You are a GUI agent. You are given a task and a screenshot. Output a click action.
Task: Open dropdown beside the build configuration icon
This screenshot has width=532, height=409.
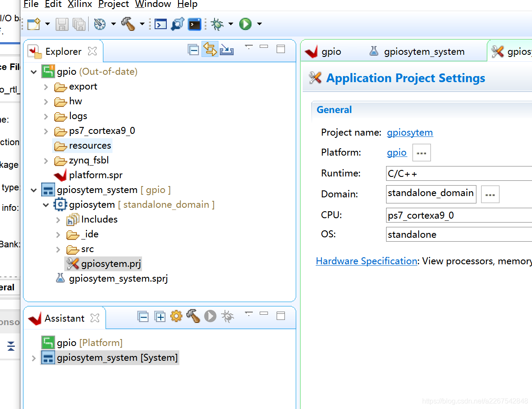(x=113, y=24)
